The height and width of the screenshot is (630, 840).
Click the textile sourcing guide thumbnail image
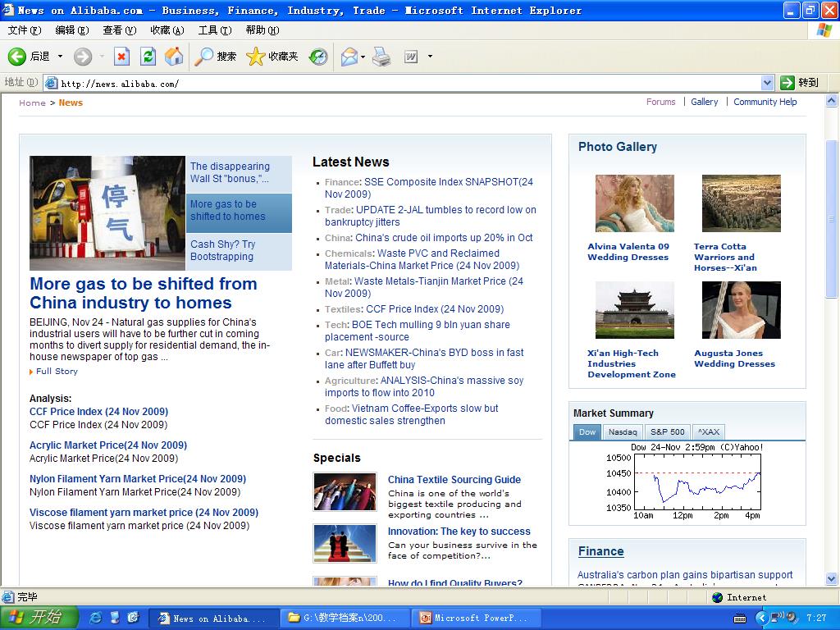(345, 491)
